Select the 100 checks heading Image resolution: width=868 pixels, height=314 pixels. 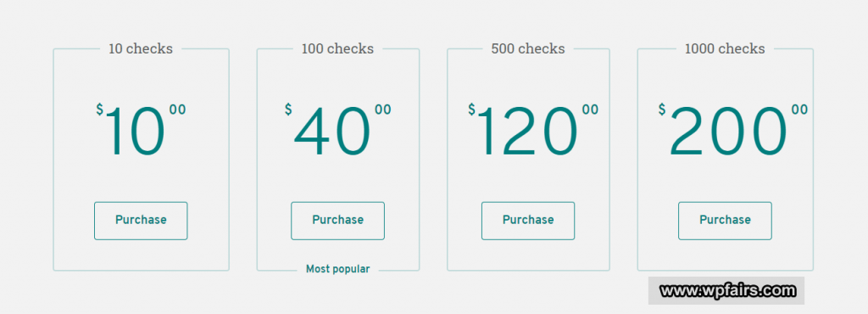pyautogui.click(x=337, y=48)
